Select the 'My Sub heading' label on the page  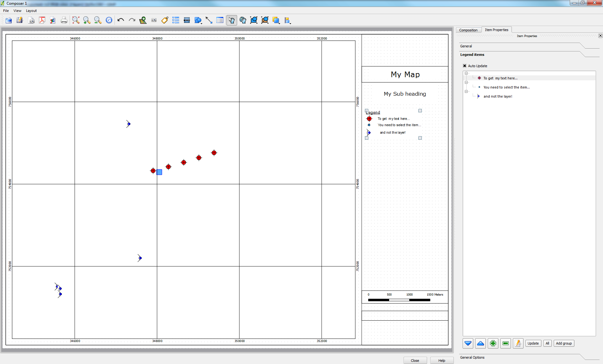[405, 94]
